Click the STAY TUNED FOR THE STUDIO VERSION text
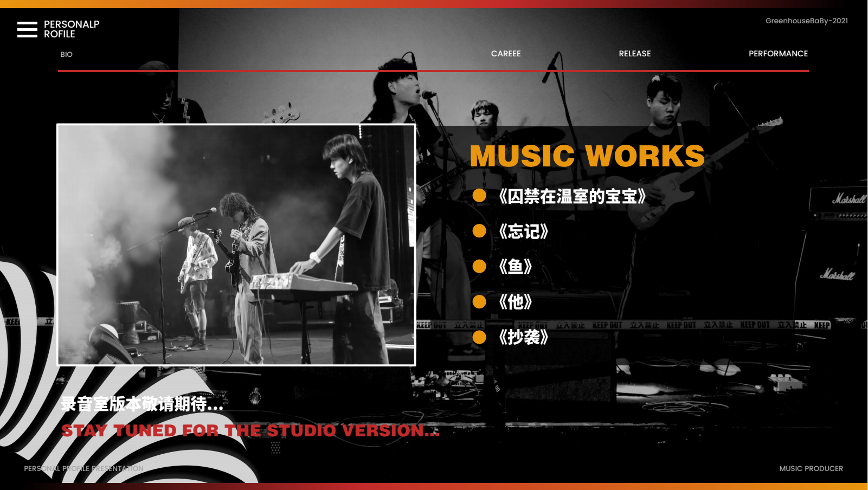Image resolution: width=868 pixels, height=490 pixels. (250, 431)
